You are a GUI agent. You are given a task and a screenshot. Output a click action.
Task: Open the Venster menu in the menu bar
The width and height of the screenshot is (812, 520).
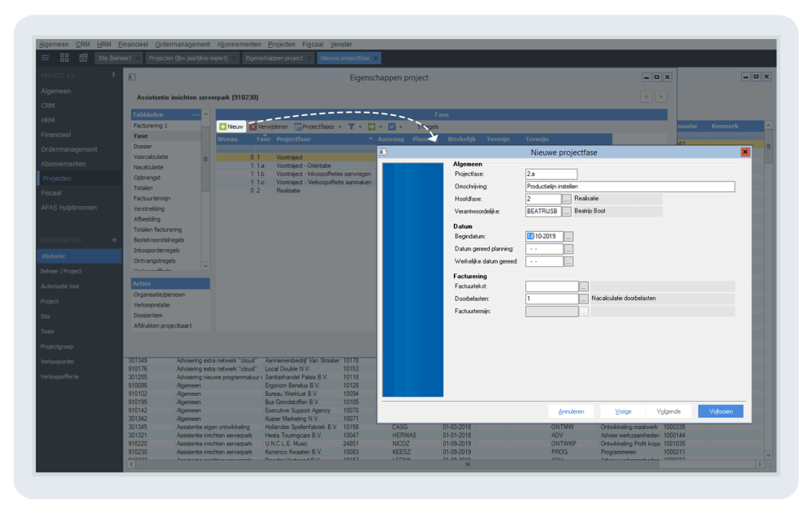tap(341, 45)
